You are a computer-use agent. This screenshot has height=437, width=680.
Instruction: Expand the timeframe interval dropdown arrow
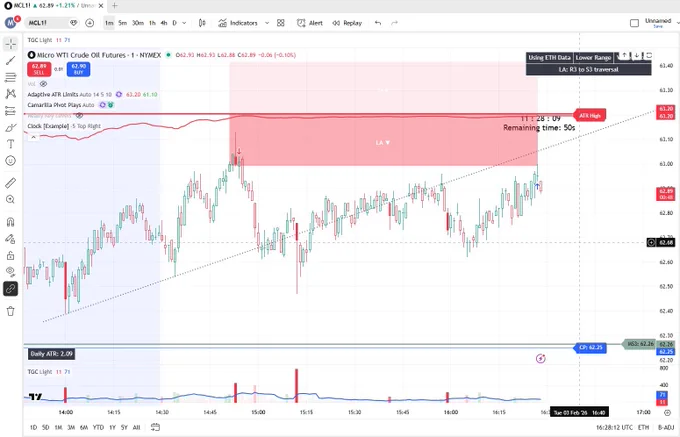[184, 23]
